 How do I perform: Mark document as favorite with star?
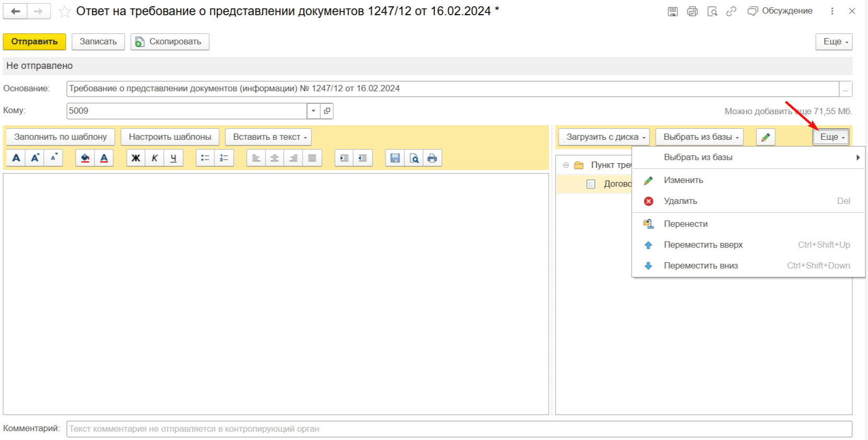[64, 11]
